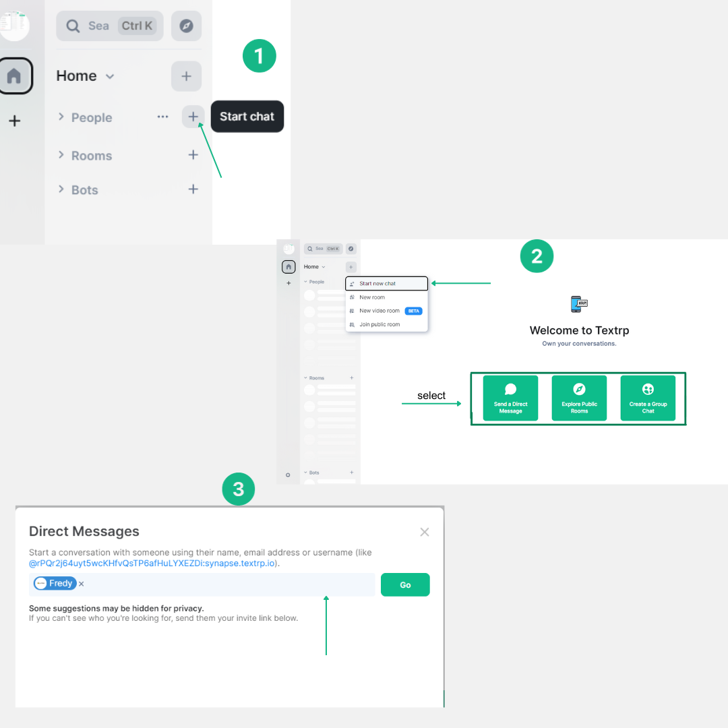This screenshot has height=728, width=728.
Task: Click Create a Group Chat button
Action: click(648, 398)
